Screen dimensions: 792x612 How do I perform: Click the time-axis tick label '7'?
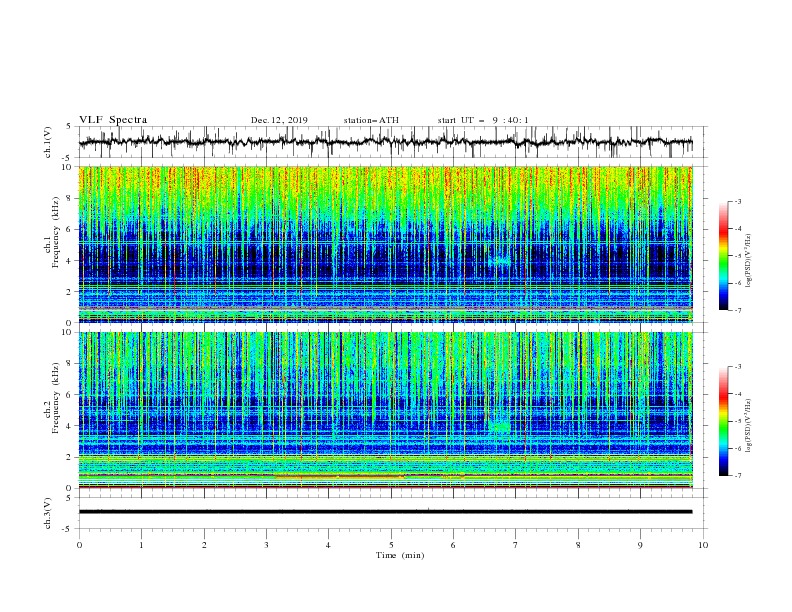(516, 545)
